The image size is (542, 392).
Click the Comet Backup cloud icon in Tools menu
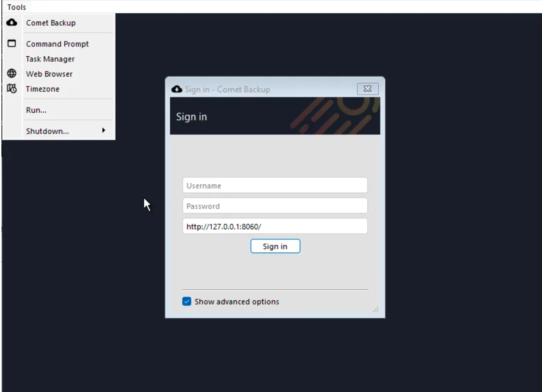click(12, 23)
